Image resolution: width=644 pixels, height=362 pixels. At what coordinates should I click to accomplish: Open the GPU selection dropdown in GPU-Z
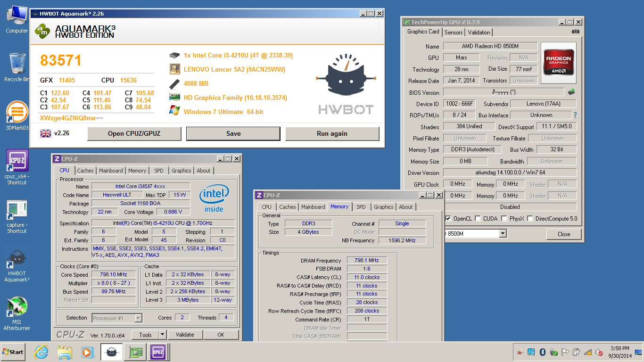[503, 234]
